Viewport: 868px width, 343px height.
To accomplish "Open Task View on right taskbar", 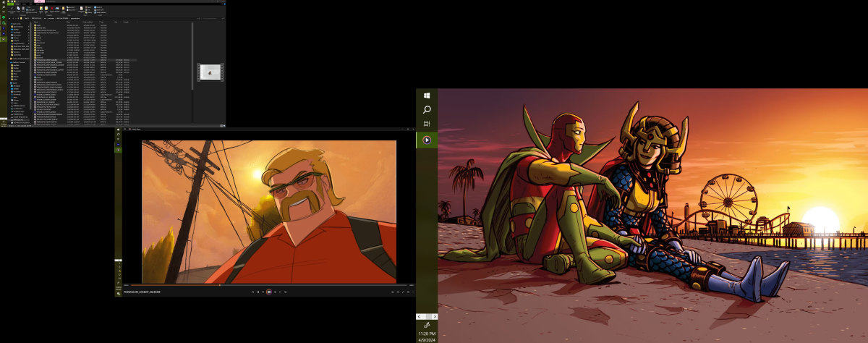I will click(x=427, y=124).
